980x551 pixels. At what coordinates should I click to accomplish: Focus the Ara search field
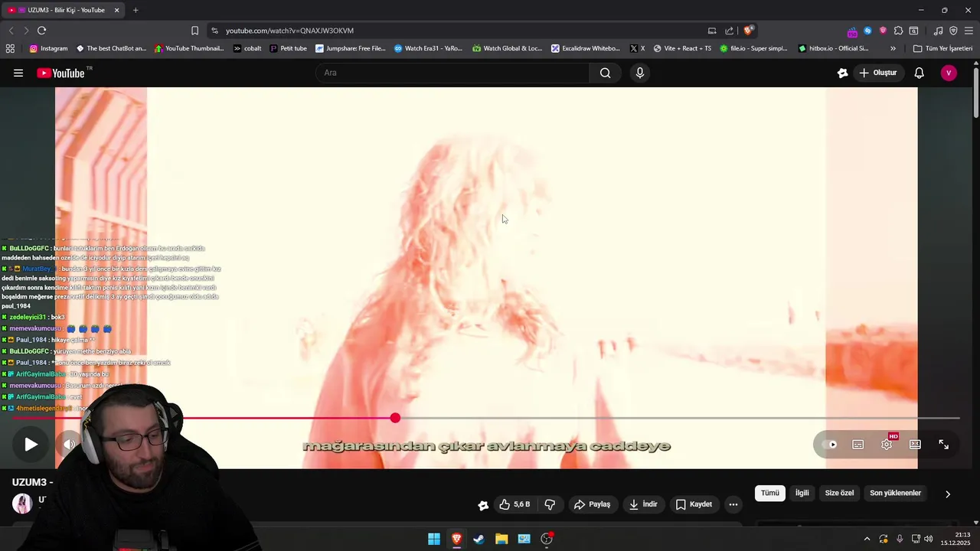pos(452,73)
